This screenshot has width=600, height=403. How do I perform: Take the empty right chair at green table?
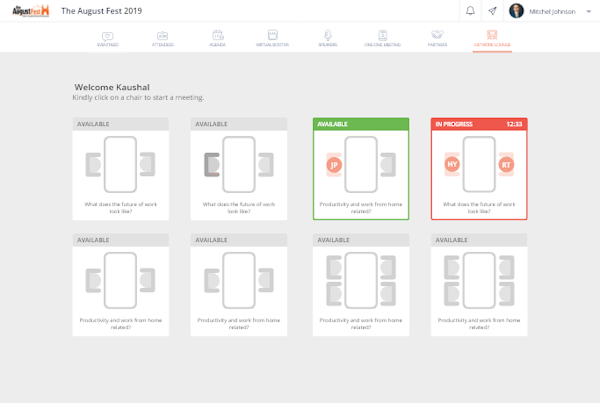tap(387, 164)
